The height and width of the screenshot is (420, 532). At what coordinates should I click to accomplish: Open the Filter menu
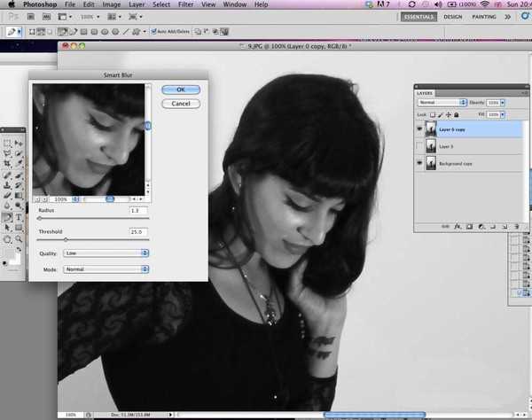point(185,4)
